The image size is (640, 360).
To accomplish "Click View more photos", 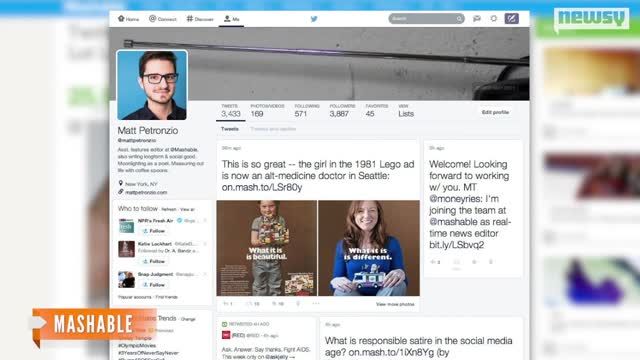I will click(x=395, y=304).
